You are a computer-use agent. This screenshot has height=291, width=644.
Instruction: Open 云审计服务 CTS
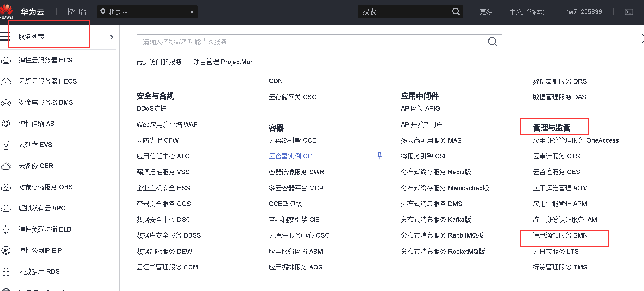556,156
